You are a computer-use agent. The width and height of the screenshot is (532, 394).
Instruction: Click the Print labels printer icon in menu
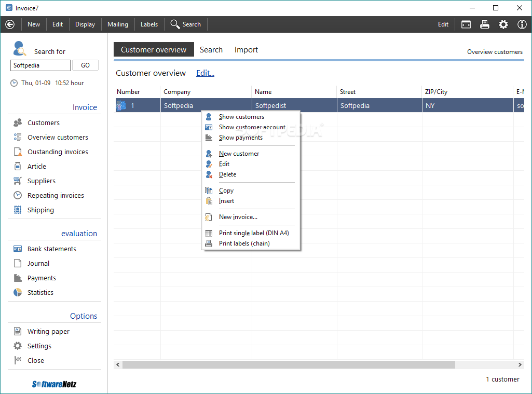[209, 243]
